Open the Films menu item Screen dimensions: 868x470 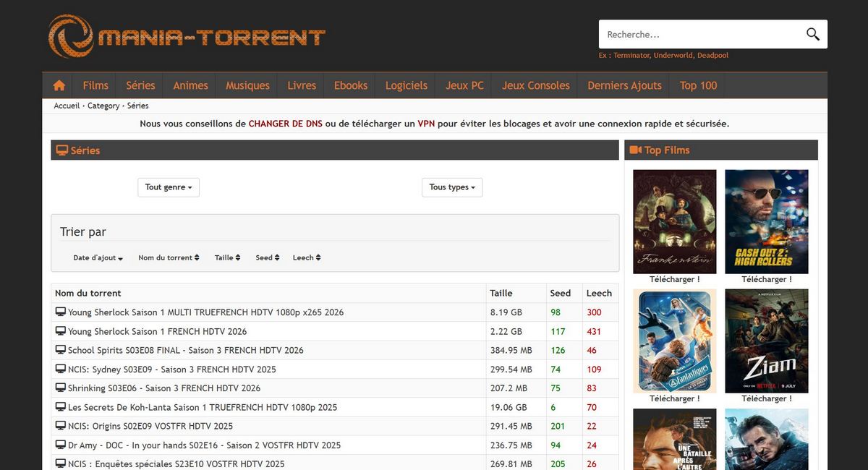point(95,85)
